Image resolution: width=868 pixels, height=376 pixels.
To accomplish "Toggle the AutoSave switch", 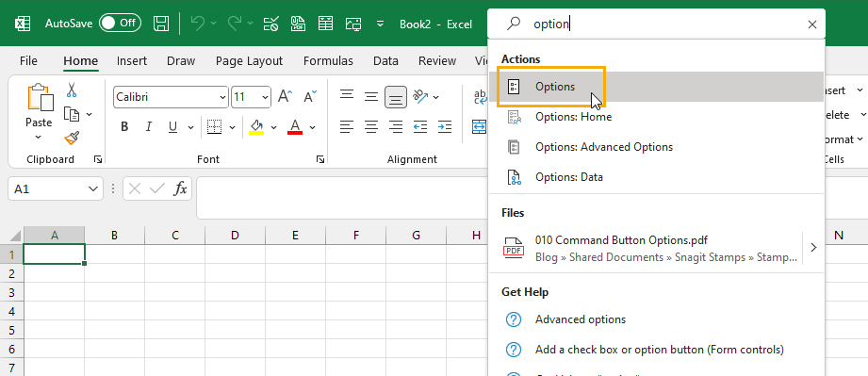I will coord(120,24).
